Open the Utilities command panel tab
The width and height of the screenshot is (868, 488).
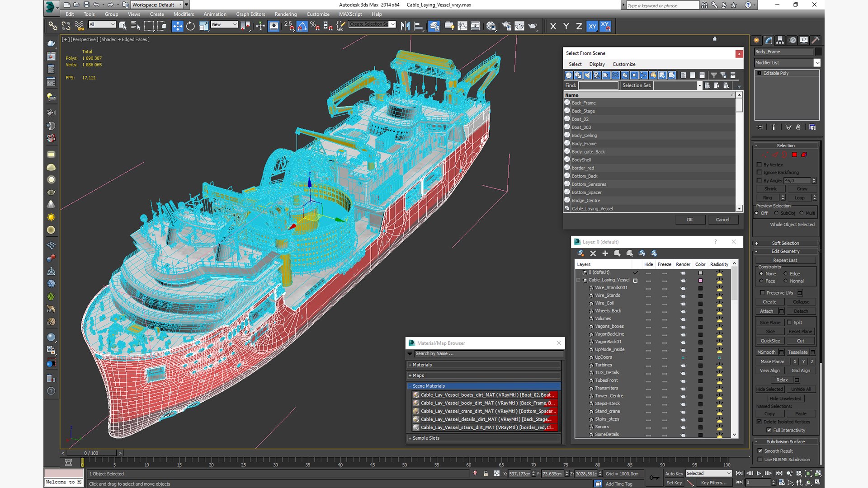[x=816, y=40]
